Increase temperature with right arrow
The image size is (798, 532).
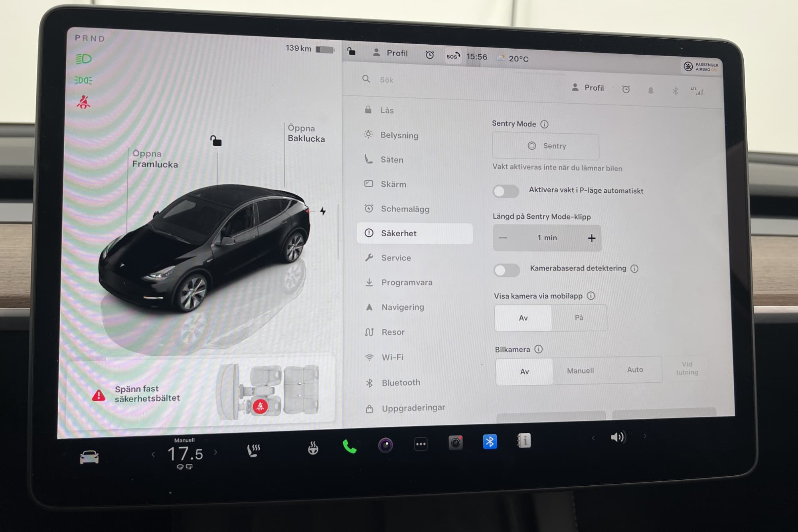pos(215,452)
